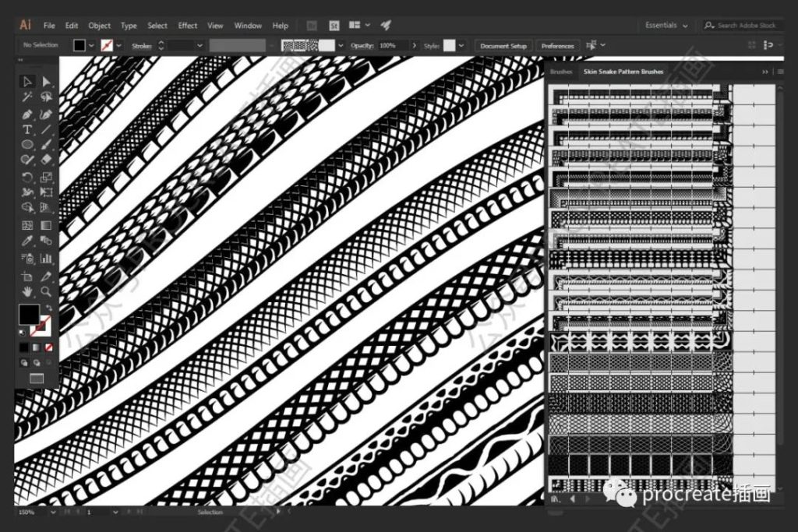Select the Direct Selection tool

point(46,82)
